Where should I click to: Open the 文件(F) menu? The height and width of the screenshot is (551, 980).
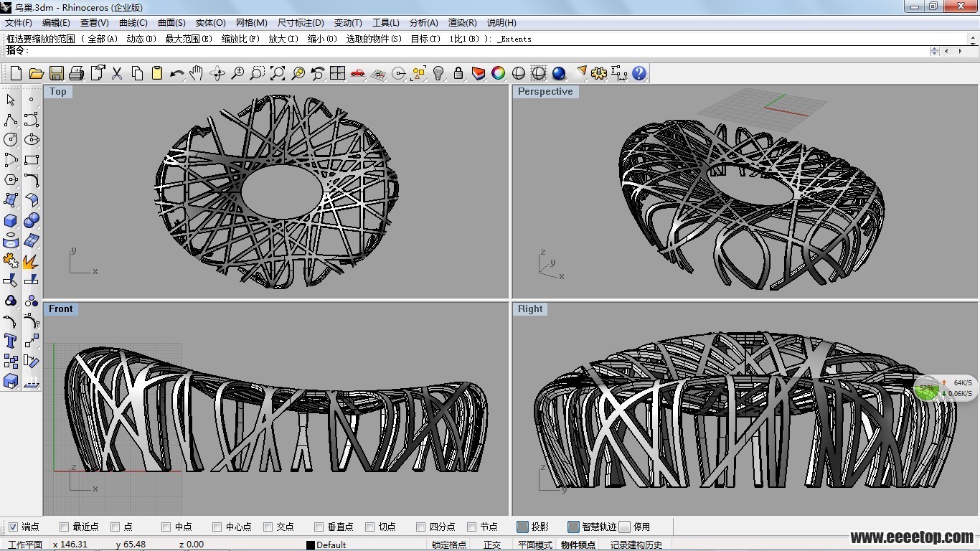click(x=19, y=23)
